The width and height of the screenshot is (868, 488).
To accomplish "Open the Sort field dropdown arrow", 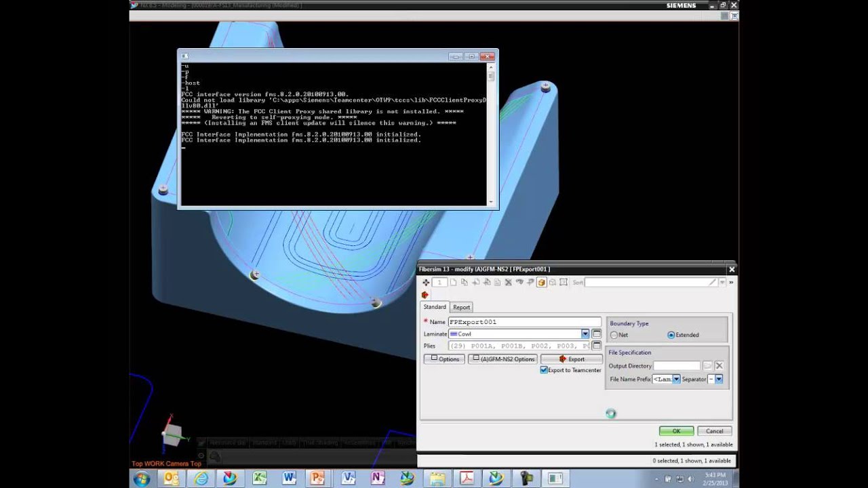I will pyautogui.click(x=722, y=283).
